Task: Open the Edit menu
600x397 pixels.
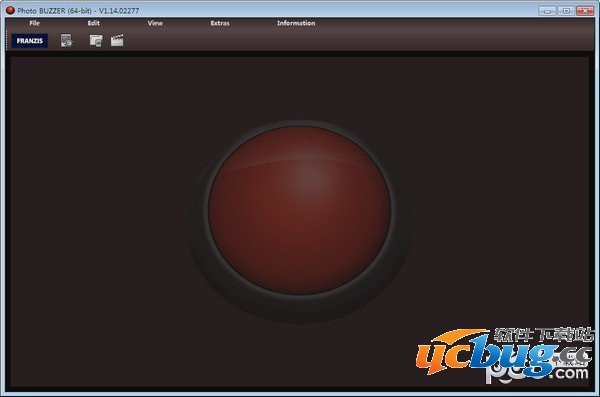Action: 93,23
